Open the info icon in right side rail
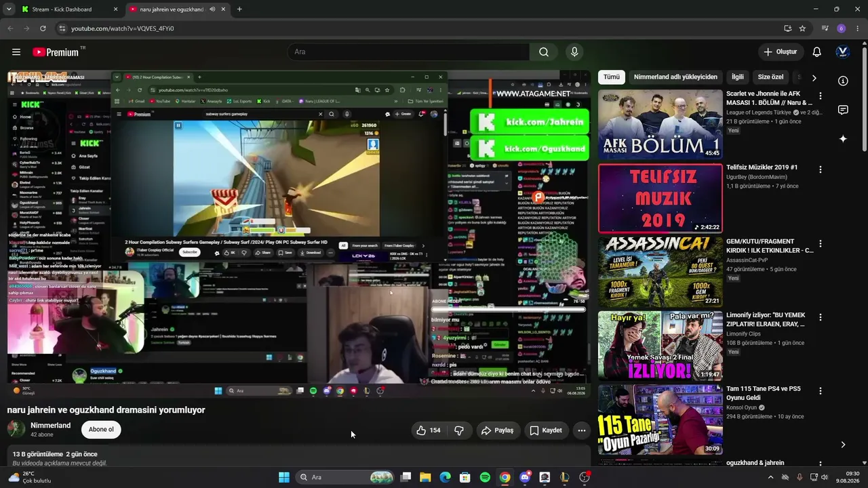This screenshot has height=488, width=868. tap(843, 81)
